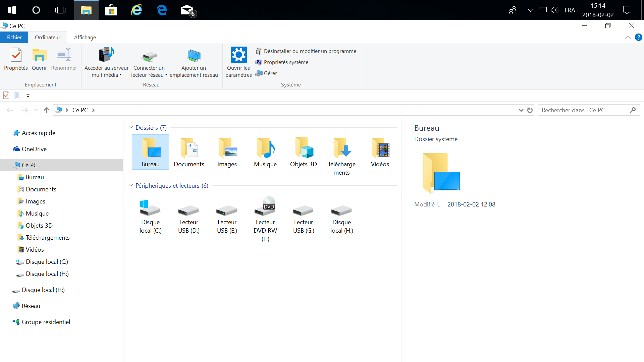This screenshot has width=644, height=362.
Task: Open the Fichier menu tab
Action: point(14,37)
